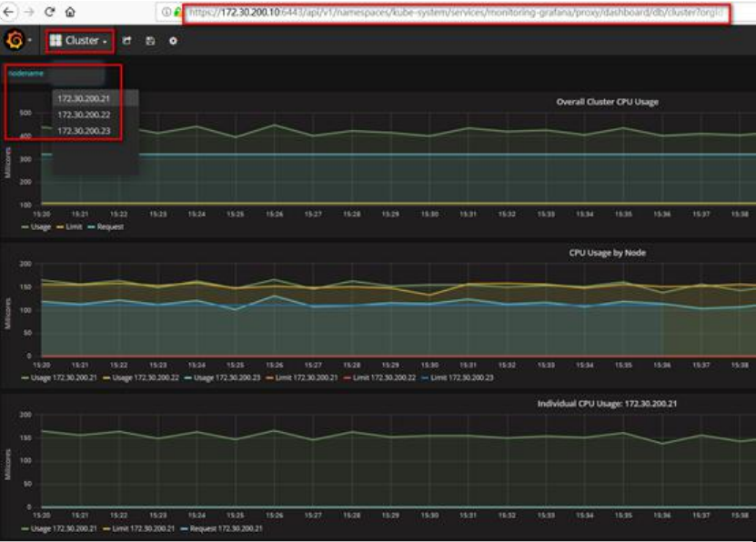Click the share dashboard icon
Screen dimensions: 756x542
[127, 41]
